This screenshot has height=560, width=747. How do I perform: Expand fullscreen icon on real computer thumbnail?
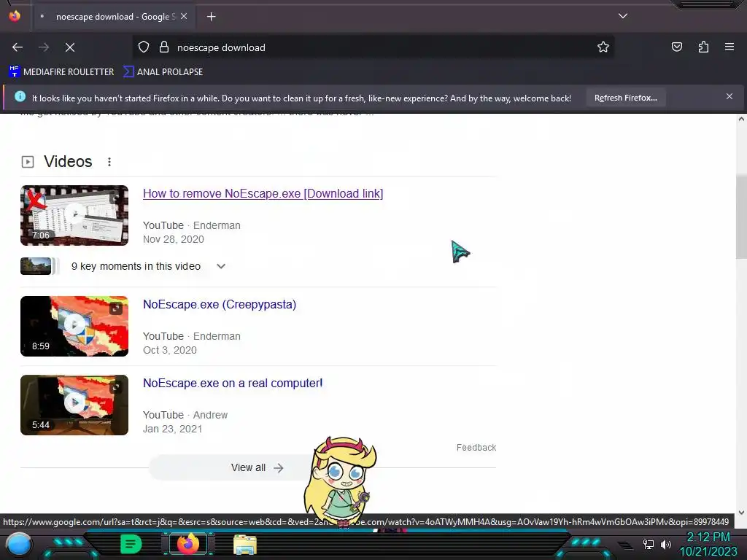coord(116,387)
